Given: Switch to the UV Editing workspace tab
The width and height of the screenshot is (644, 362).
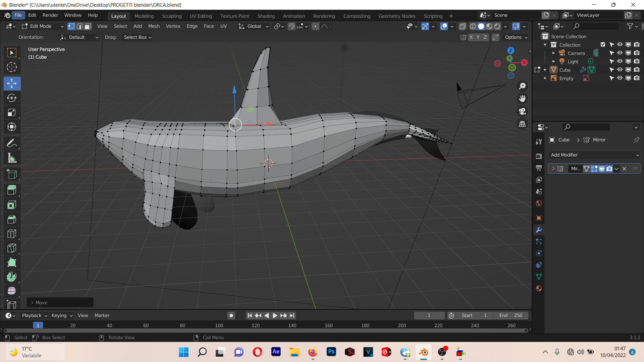Looking at the screenshot, I should (201, 16).
